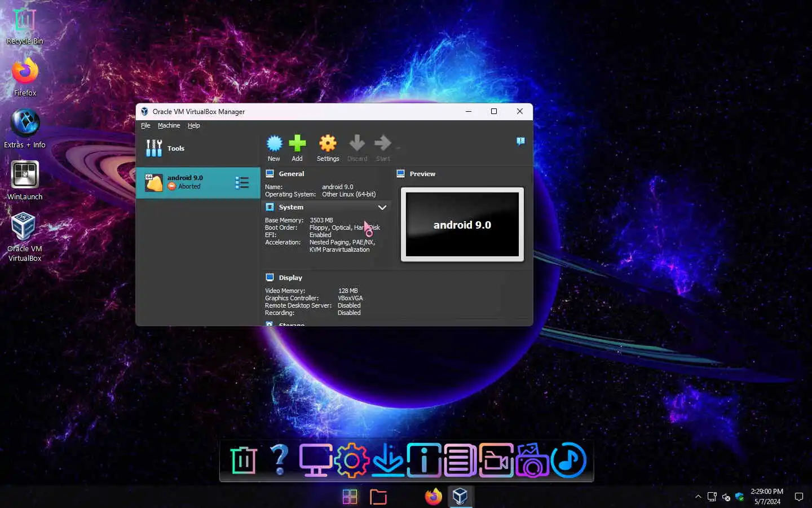The height and width of the screenshot is (508, 812).
Task: Click the '3503 MB' base memory value
Action: [321, 220]
